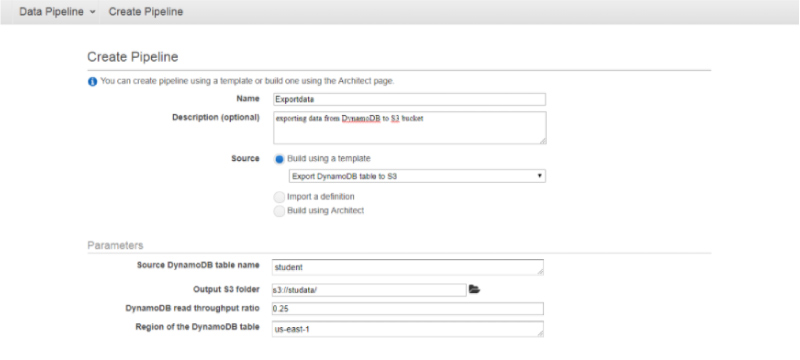Click the template info message text
This screenshot has height=360, width=800.
pos(247,81)
